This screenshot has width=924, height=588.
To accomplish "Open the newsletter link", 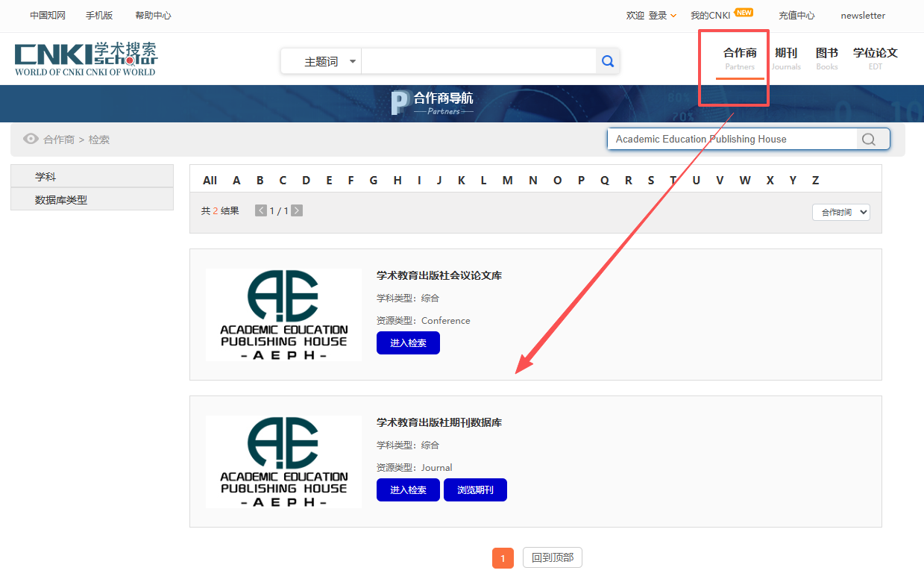I will pyautogui.click(x=863, y=15).
